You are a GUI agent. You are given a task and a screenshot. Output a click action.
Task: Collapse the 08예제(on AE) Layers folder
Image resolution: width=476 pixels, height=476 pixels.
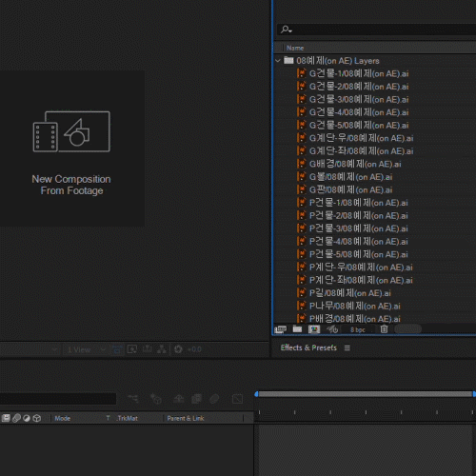coord(278,60)
